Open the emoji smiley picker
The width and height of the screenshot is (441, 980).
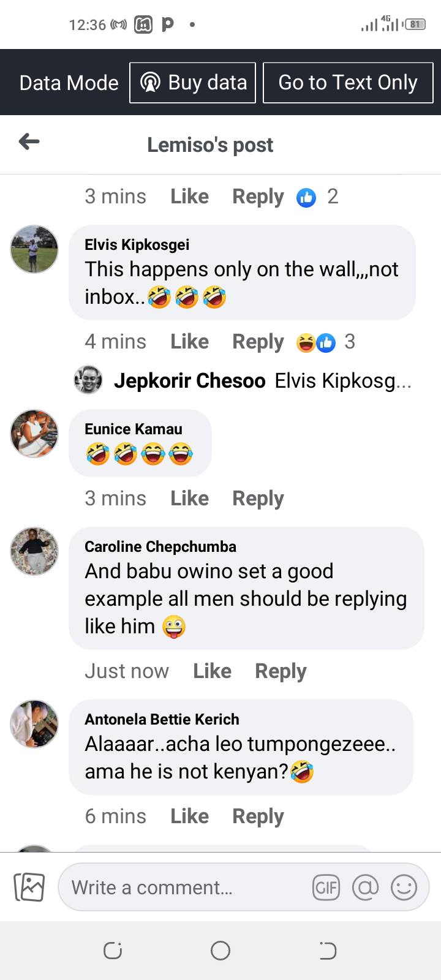404,887
